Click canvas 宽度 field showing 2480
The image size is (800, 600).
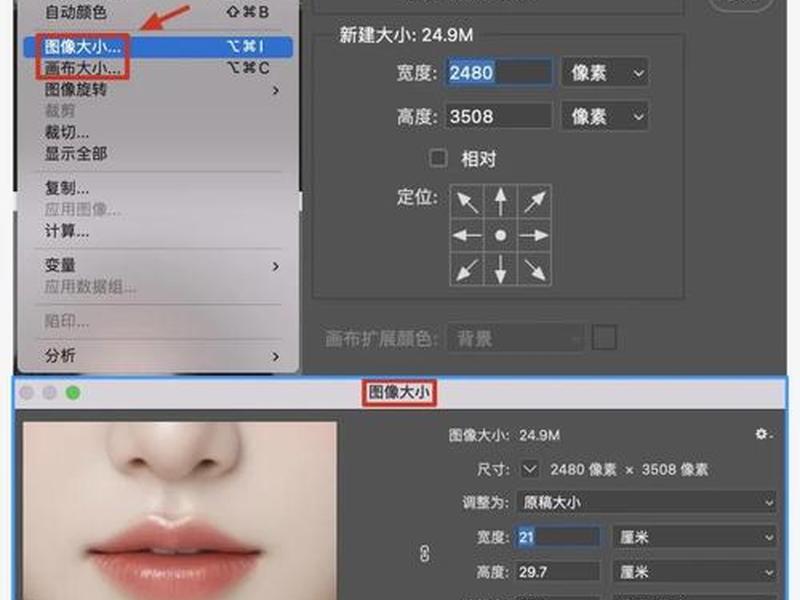(x=498, y=72)
